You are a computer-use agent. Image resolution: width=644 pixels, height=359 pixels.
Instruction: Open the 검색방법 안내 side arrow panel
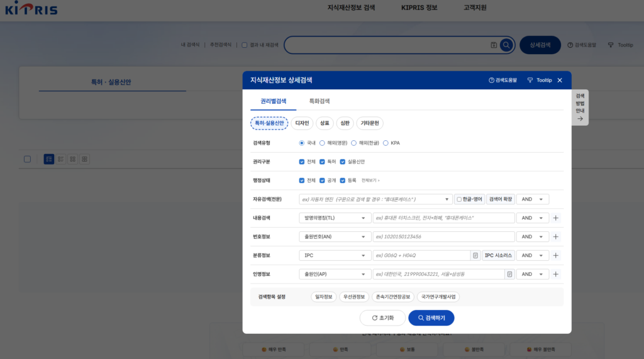tap(580, 108)
